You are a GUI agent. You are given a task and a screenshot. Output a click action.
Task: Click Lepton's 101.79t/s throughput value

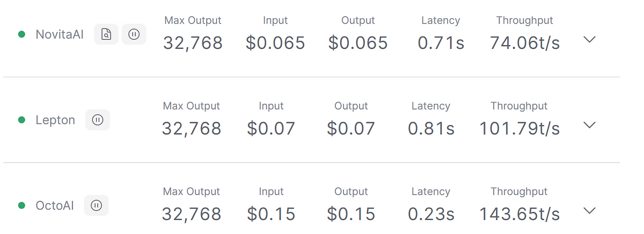(x=519, y=129)
